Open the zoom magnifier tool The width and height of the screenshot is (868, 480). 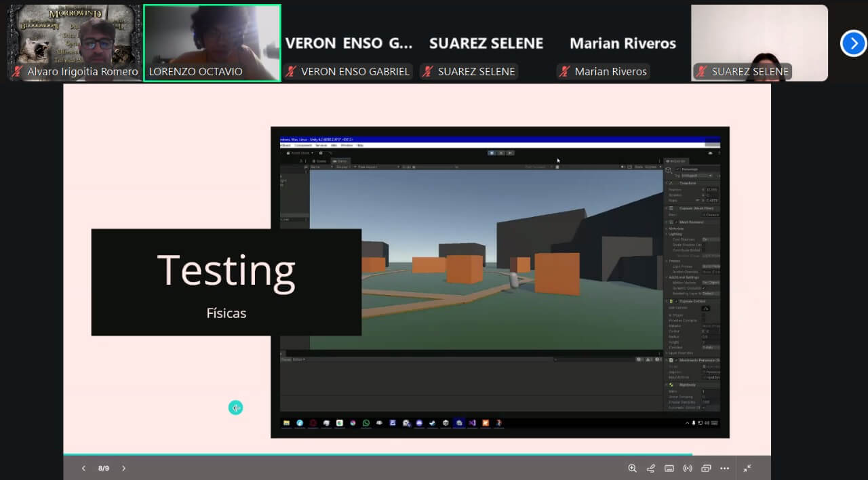(x=632, y=468)
